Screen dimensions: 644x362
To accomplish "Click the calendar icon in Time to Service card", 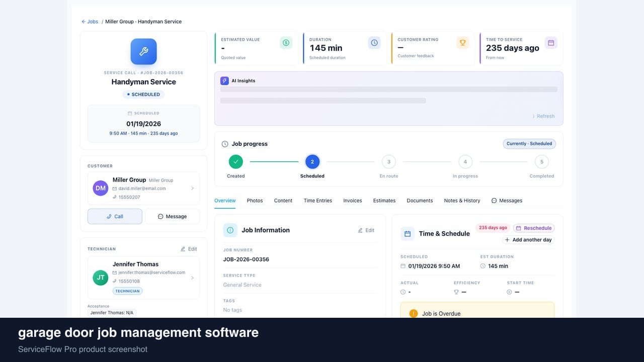I will pos(551,43).
